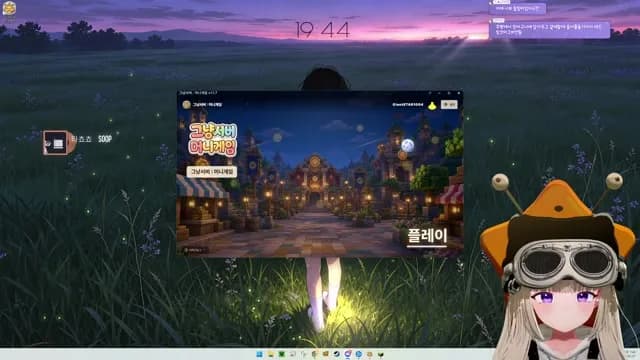Click the blue round taskbar icon
The height and width of the screenshot is (360, 640).
pos(359,354)
